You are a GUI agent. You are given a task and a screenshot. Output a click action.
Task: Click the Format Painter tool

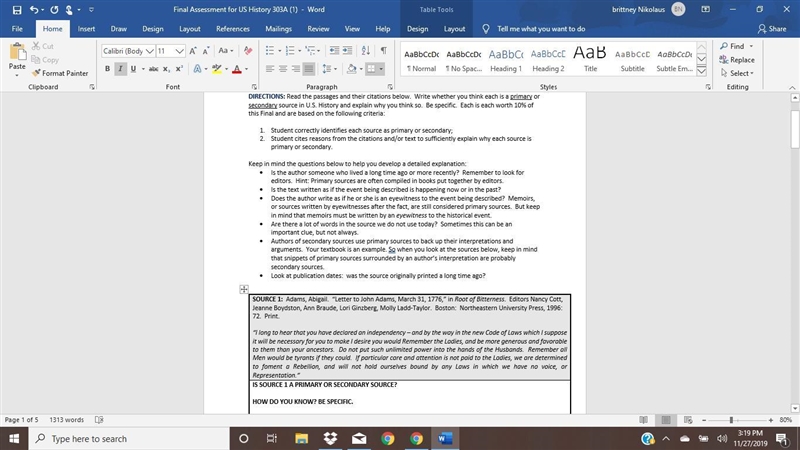point(60,73)
